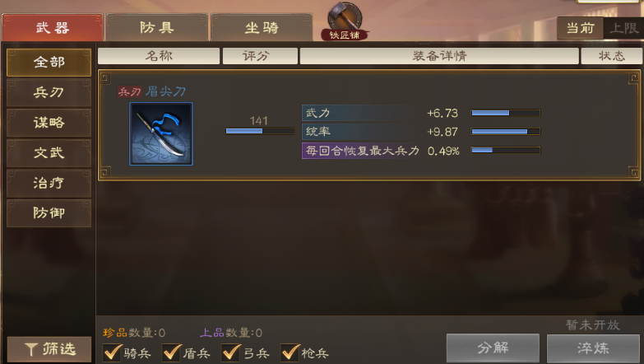Open the 铁匠铺 blacksmith hammer icon
The width and height of the screenshot is (644, 364).
[345, 21]
